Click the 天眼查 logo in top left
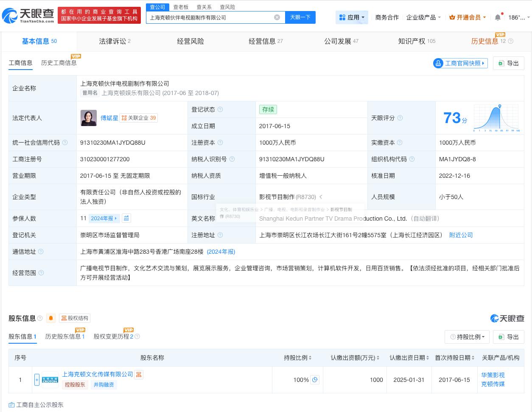Screen dimensions: 532x412 [x=28, y=14]
